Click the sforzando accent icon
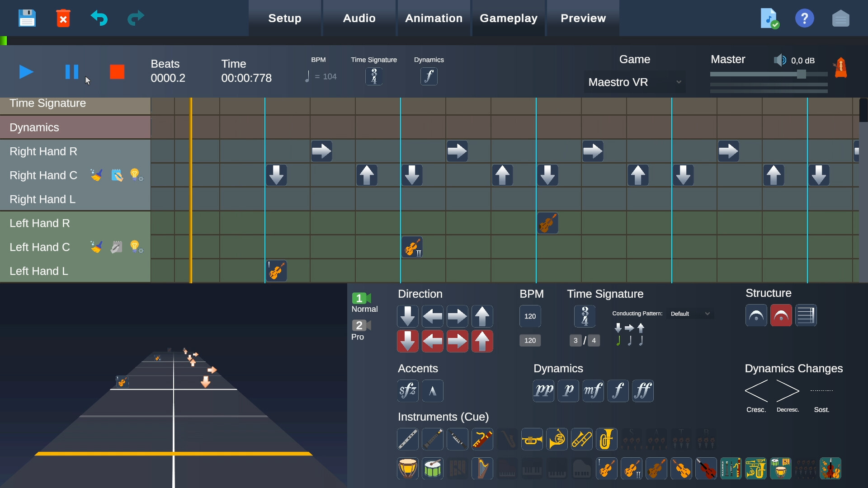The width and height of the screenshot is (868, 488). click(408, 391)
